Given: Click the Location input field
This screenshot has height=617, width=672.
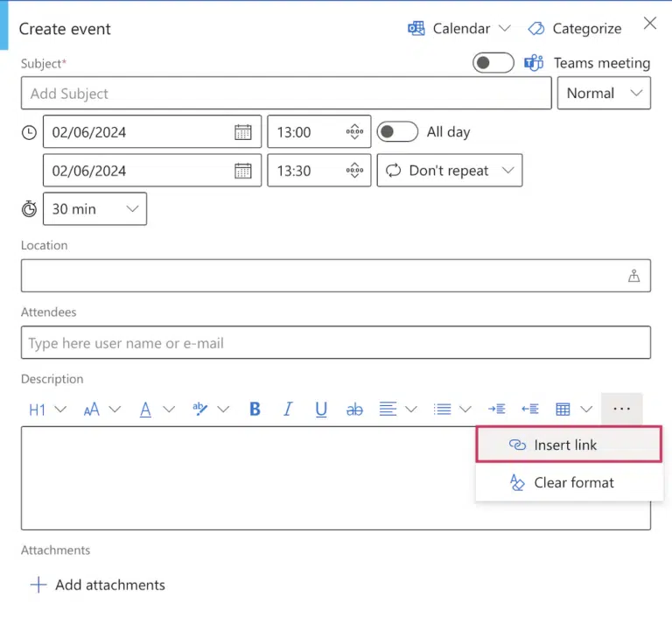Looking at the screenshot, I should click(336, 276).
